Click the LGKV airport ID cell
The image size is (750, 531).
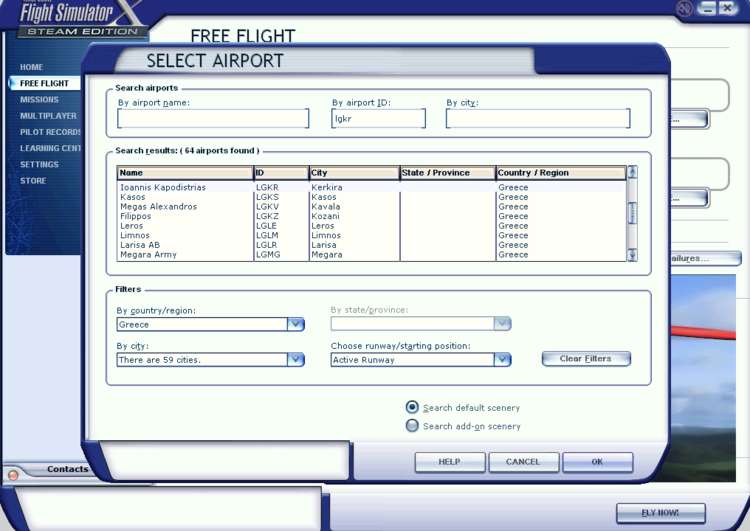coord(267,207)
